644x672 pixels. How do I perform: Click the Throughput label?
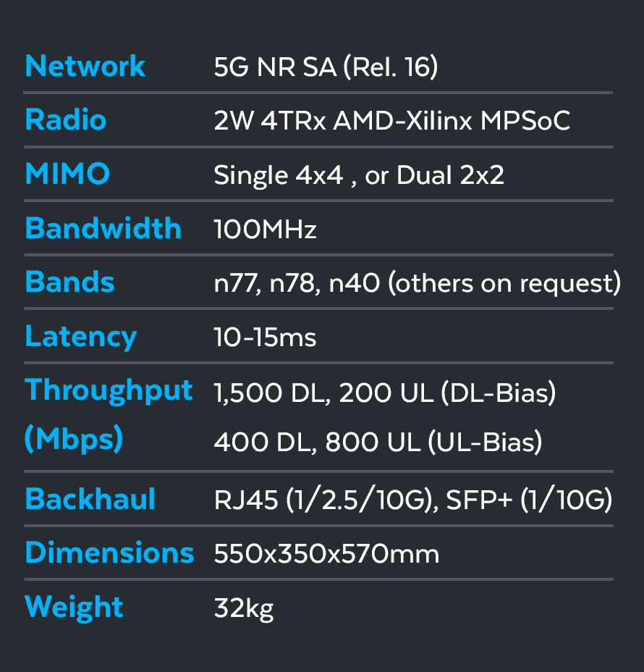(x=109, y=391)
